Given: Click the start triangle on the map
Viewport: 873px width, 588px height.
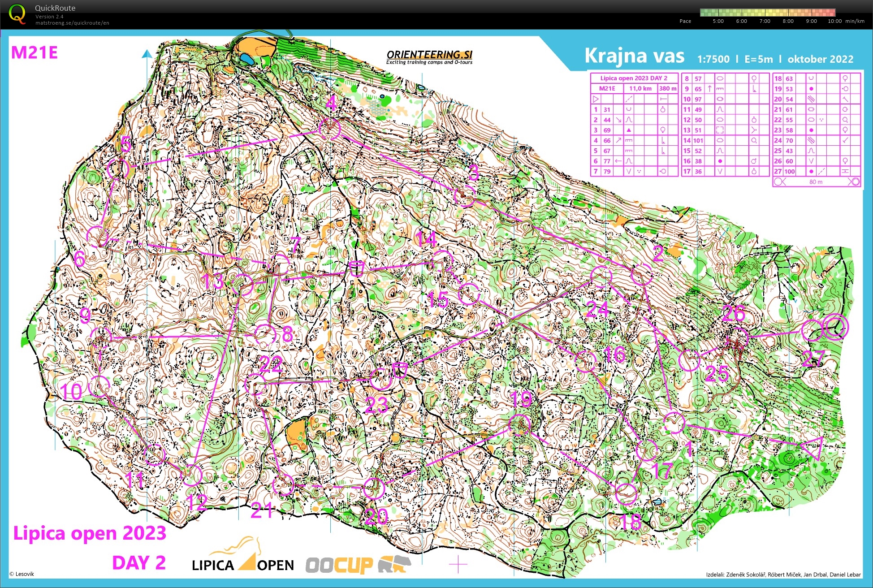Looking at the screenshot, I should click(x=812, y=448).
